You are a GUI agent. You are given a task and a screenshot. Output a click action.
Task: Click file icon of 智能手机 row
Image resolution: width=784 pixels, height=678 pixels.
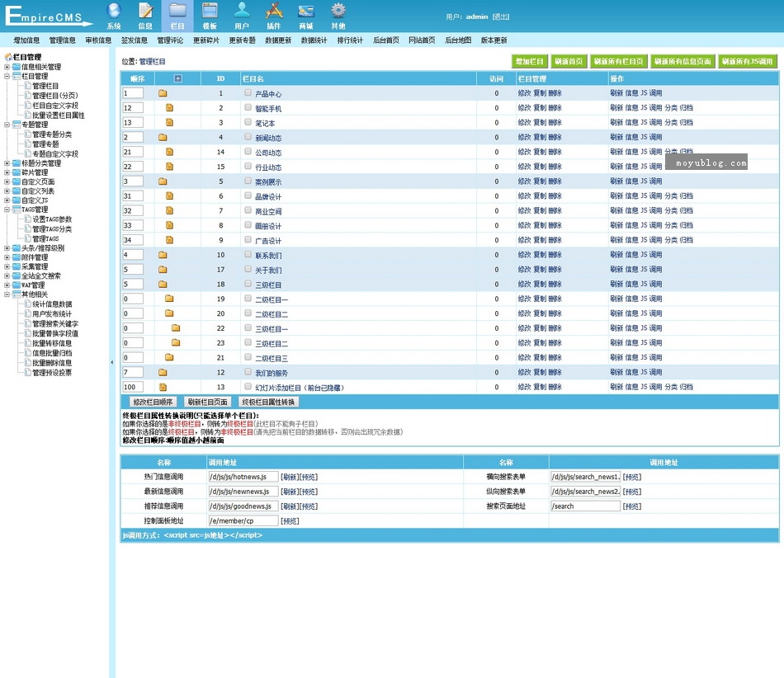[x=169, y=108]
